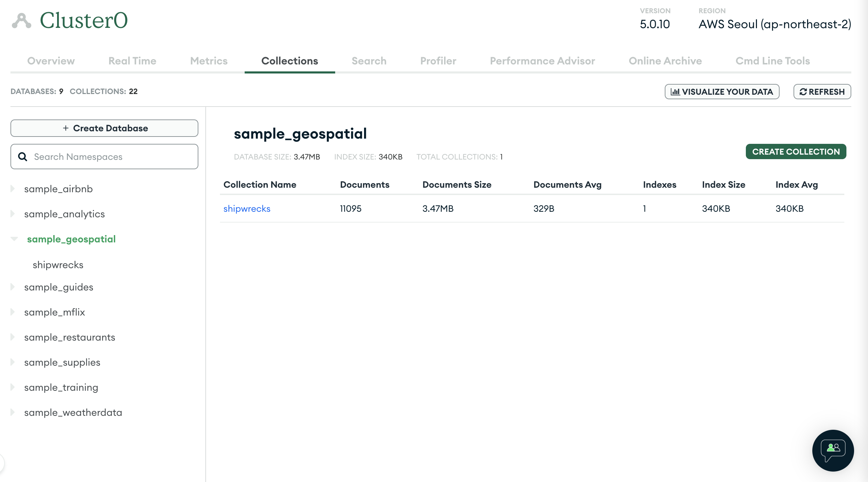Select sample_analytics in the database list
The width and height of the screenshot is (868, 482).
pyautogui.click(x=64, y=214)
